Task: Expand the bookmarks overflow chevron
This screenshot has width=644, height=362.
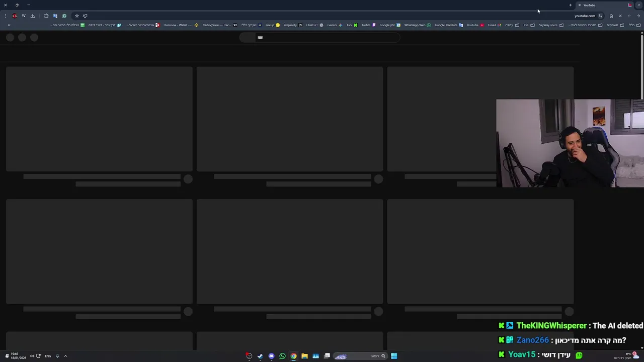Action: pyautogui.click(x=9, y=25)
